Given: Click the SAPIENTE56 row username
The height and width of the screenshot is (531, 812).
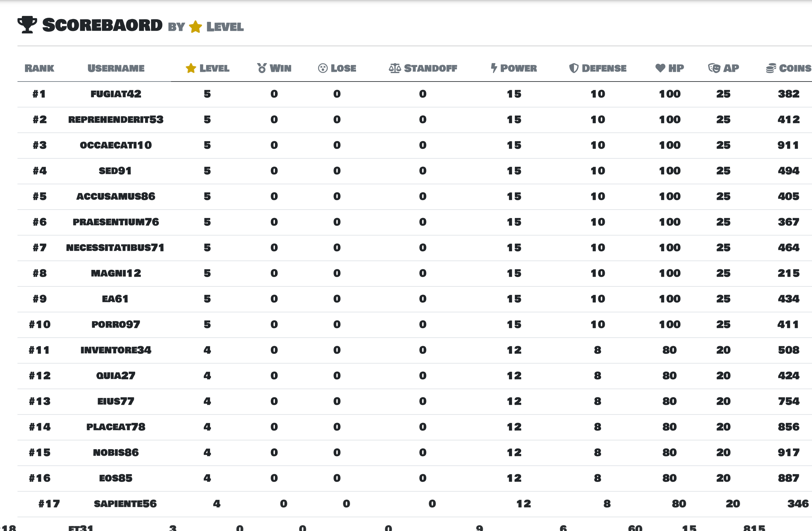Looking at the screenshot, I should 125,504.
